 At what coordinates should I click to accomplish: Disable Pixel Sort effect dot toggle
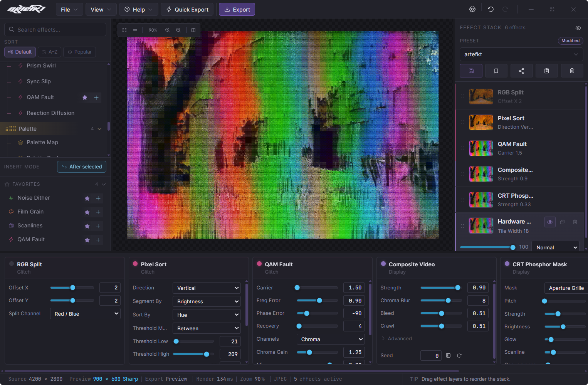tap(135, 264)
